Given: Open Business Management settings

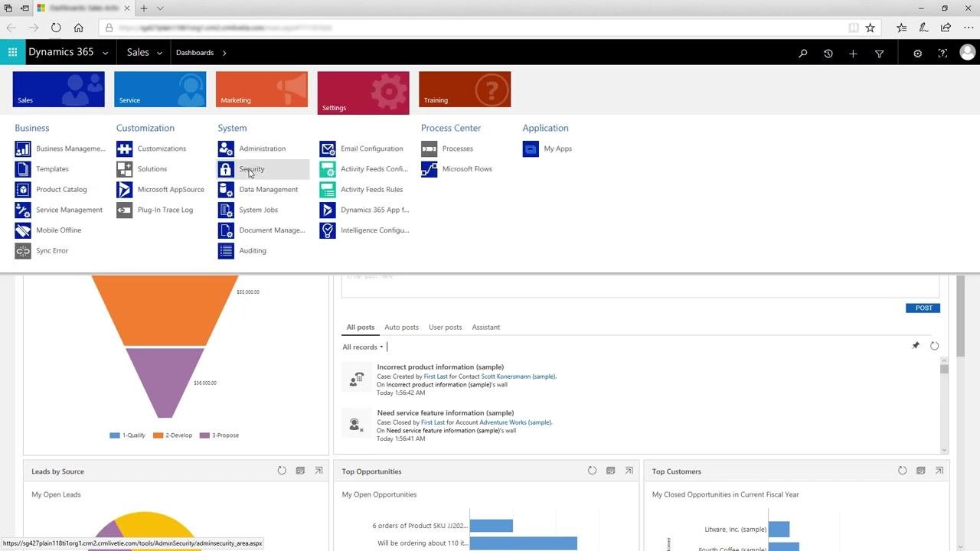Looking at the screenshot, I should point(60,148).
